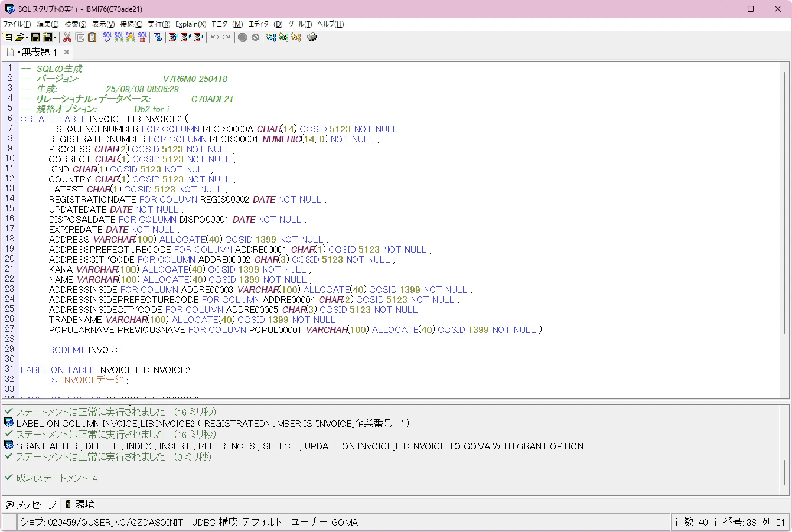
Task: Click TRADENAME column name on line 26
Action: [76, 319]
